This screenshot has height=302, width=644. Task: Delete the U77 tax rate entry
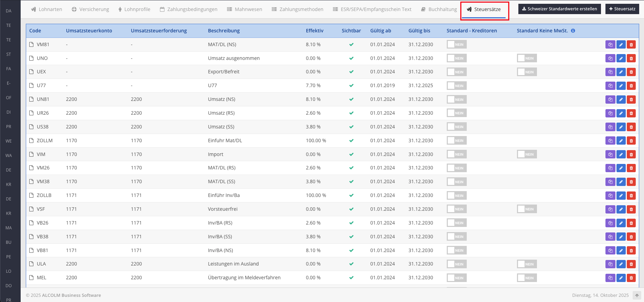631,86
